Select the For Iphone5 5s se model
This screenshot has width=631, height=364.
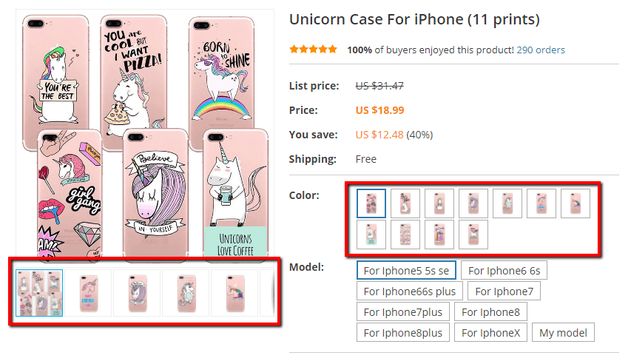coord(407,271)
